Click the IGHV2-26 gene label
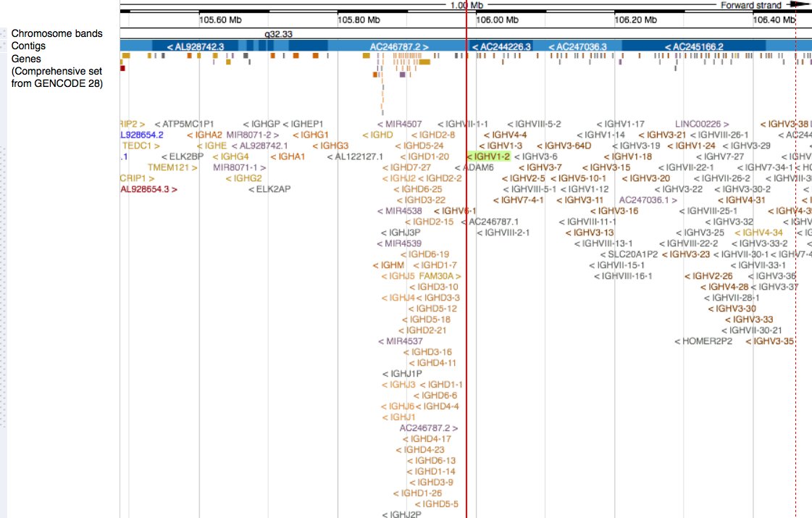Viewport: 812px width, 518px height. (x=708, y=276)
